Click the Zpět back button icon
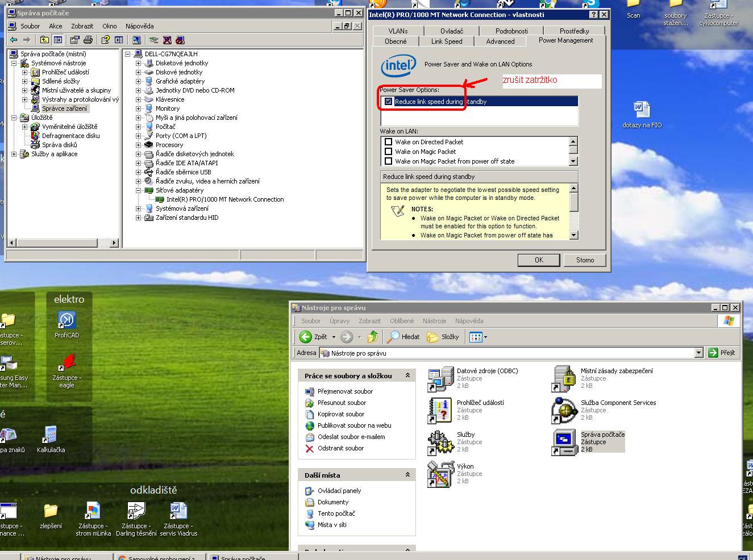The width and height of the screenshot is (753, 560). 306,337
